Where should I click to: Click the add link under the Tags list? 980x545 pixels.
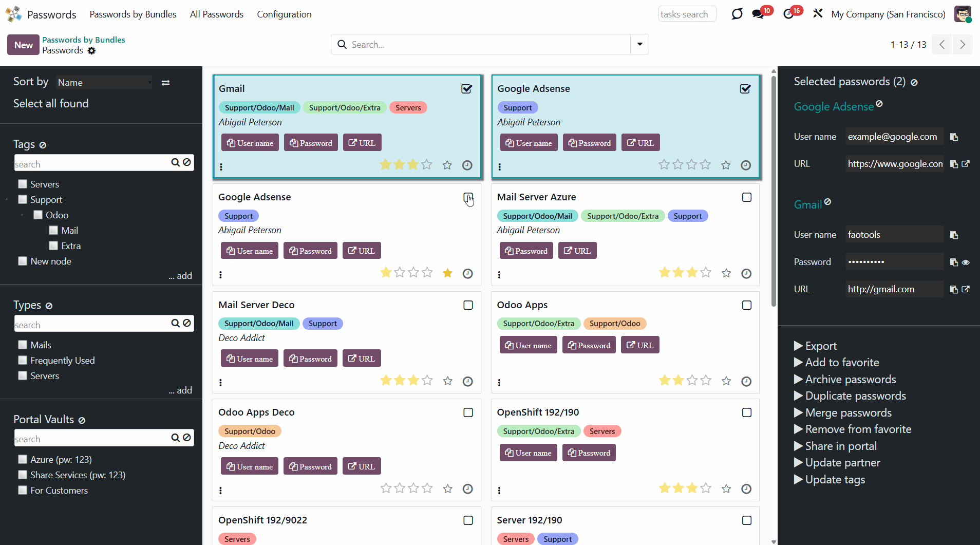(x=180, y=276)
